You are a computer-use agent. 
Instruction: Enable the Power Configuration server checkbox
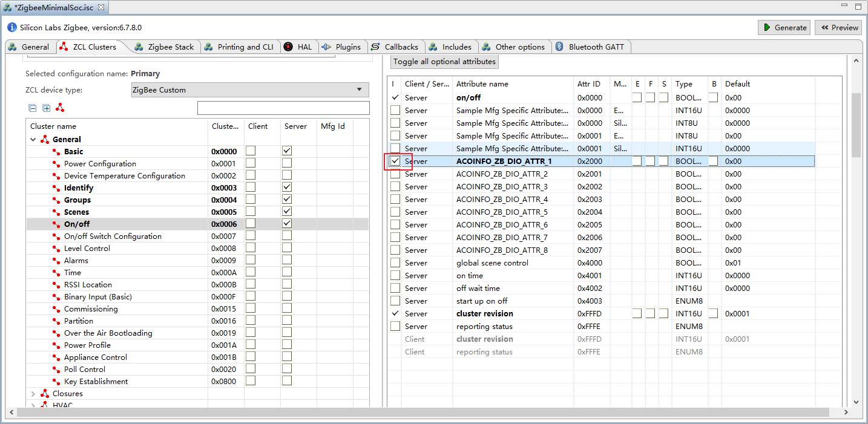[287, 163]
